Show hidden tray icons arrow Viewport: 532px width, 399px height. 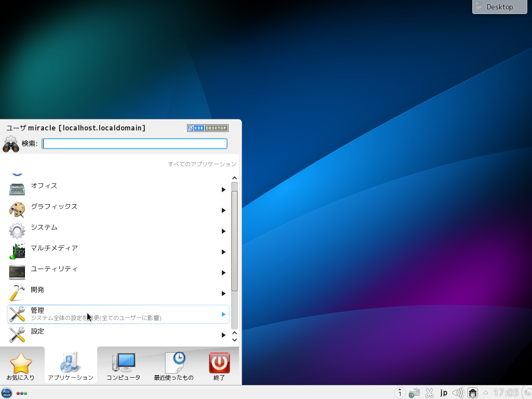486,393
